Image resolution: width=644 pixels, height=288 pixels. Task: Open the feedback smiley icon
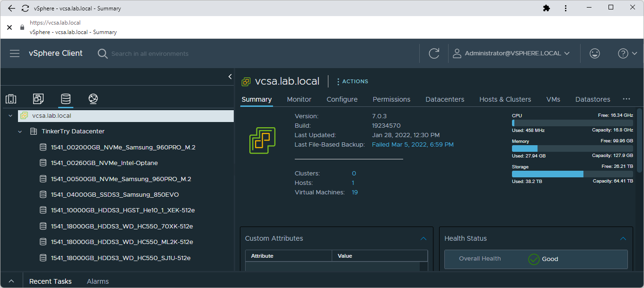[x=595, y=53]
